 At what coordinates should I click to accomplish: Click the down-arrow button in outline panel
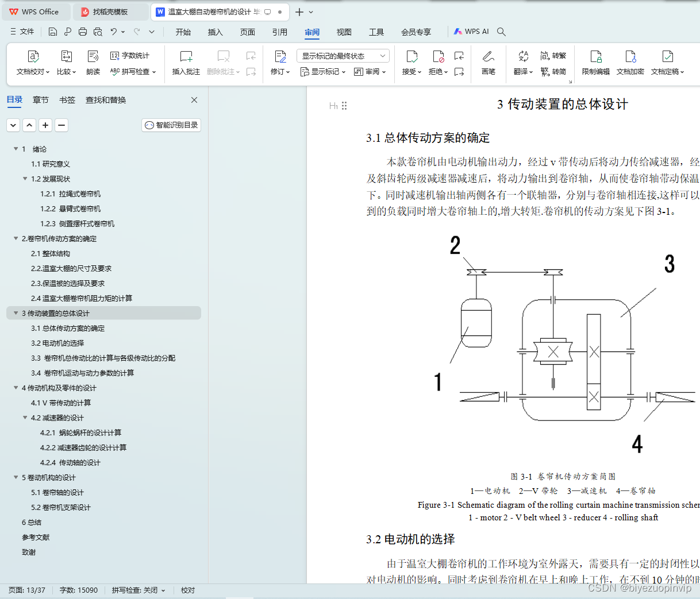(x=13, y=125)
